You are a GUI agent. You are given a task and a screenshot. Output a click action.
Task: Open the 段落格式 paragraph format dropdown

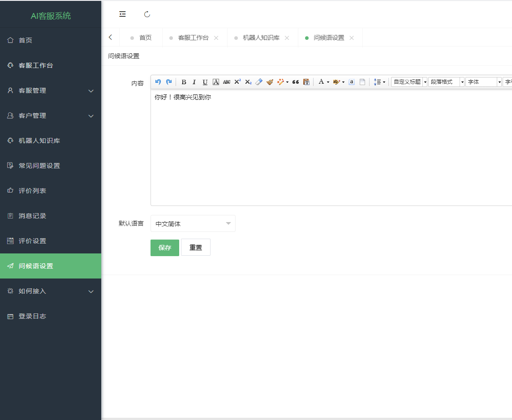click(446, 82)
